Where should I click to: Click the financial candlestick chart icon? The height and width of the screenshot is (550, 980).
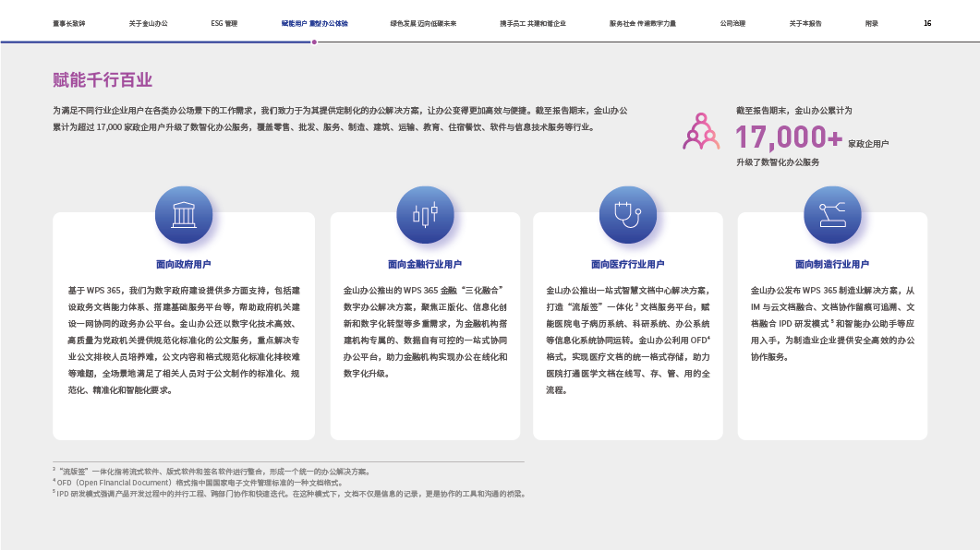(425, 215)
